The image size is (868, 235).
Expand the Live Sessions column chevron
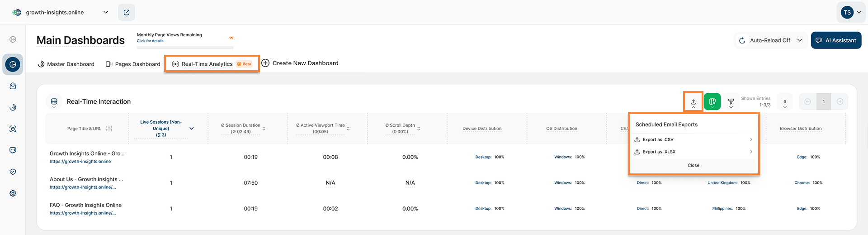click(x=192, y=129)
